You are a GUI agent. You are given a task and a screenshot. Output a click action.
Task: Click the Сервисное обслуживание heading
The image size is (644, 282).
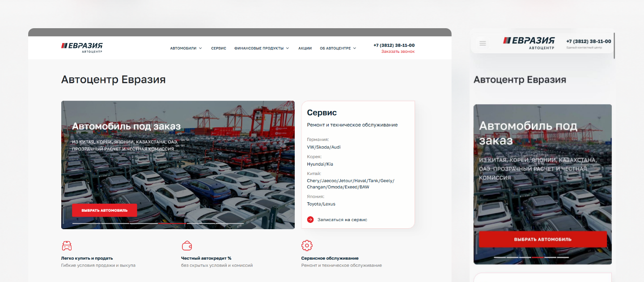pyautogui.click(x=330, y=258)
